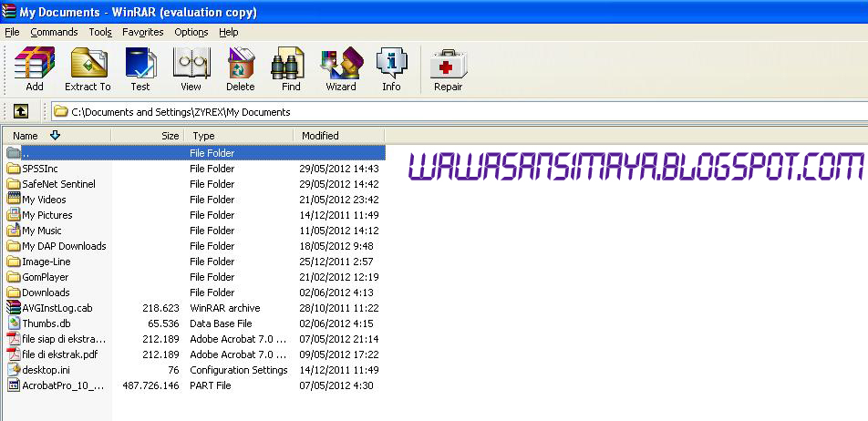868x421 pixels.
Task: Select the Image-Line folder name
Action: pyautogui.click(x=46, y=262)
